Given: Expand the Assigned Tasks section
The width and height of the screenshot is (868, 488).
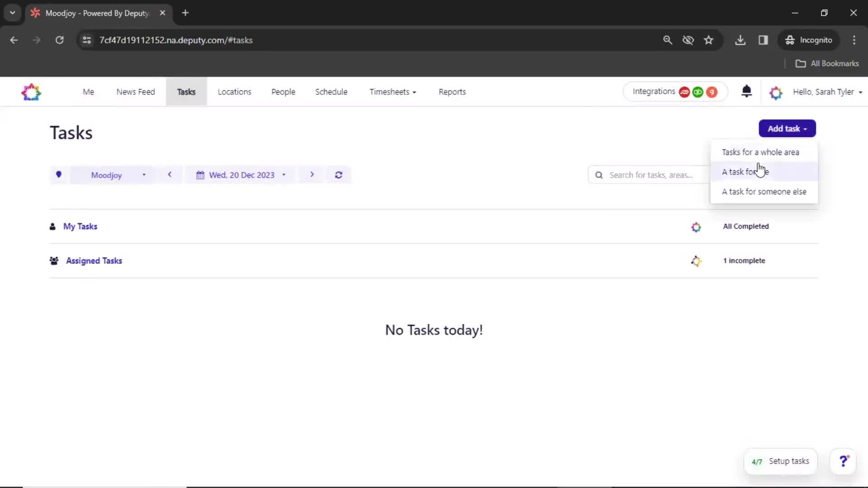Looking at the screenshot, I should tap(93, 260).
